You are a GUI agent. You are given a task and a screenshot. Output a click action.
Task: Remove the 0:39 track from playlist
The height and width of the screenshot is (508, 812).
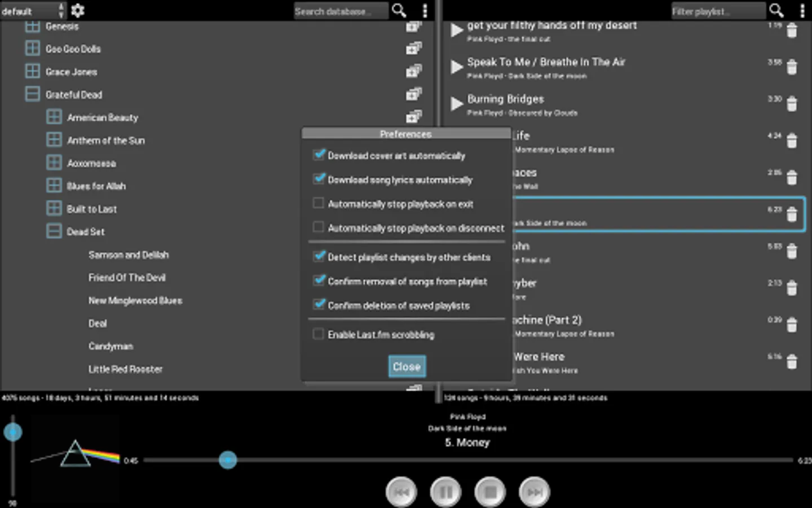(792, 325)
